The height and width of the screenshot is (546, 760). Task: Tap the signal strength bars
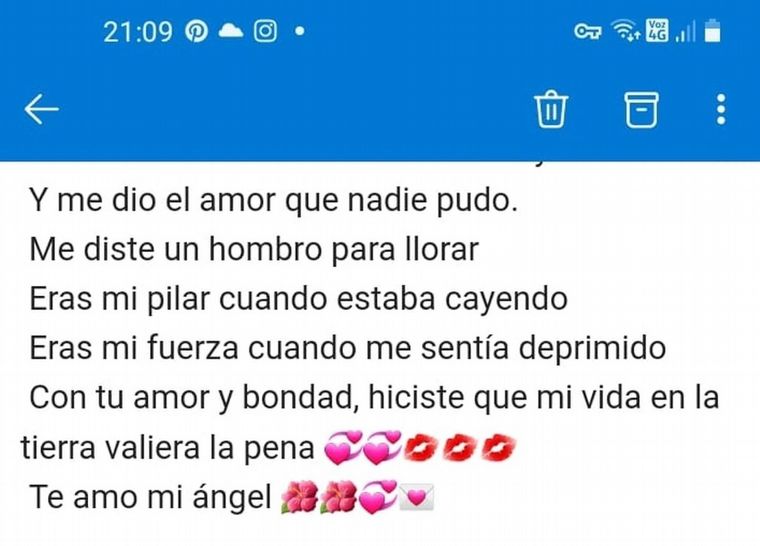pos(685,32)
